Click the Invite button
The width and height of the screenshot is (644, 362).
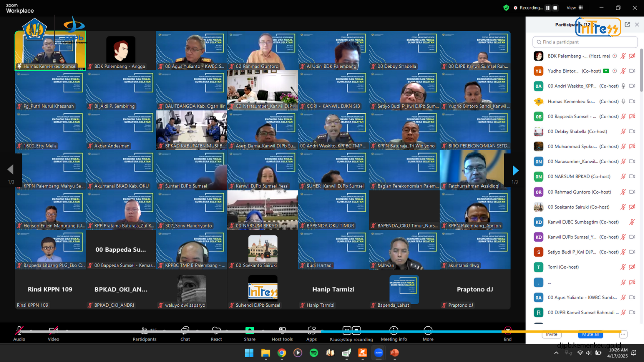pyautogui.click(x=552, y=334)
